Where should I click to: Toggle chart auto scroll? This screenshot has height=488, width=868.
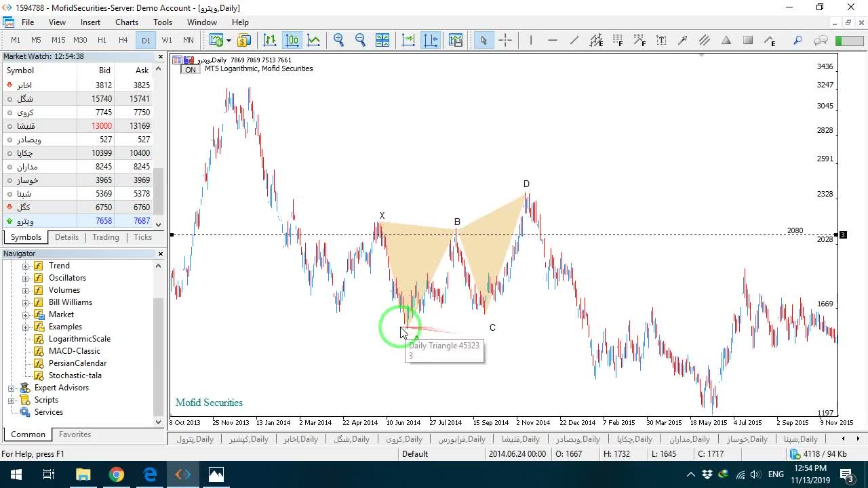pos(408,40)
